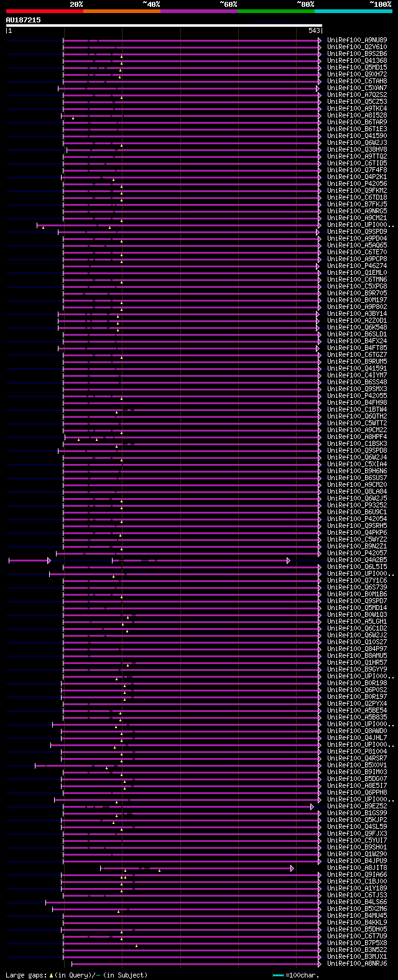The height and width of the screenshot is (980, 398).
Task: Click the UniRef100_B7FKJ5 label
Action: (x=357, y=205)
